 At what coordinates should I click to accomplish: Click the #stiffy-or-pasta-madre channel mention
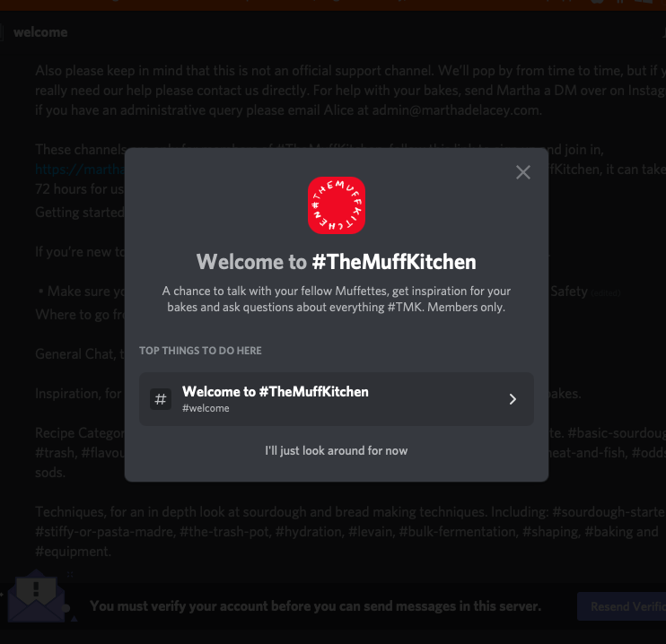(x=105, y=532)
